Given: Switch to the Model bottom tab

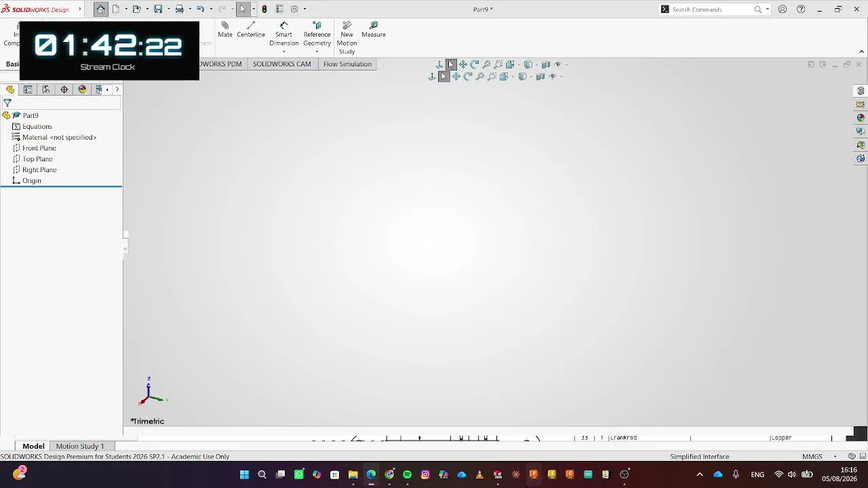Looking at the screenshot, I should point(33,446).
